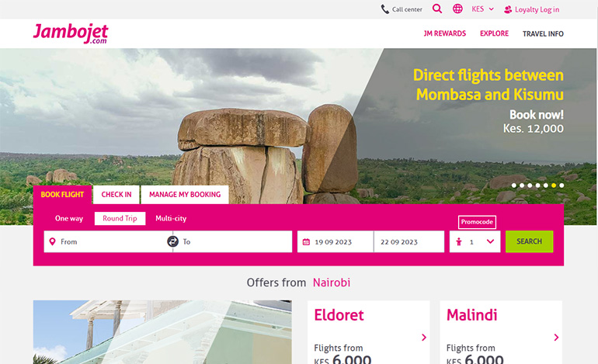Click the Malindi destination title
The image size is (598, 364).
click(471, 315)
